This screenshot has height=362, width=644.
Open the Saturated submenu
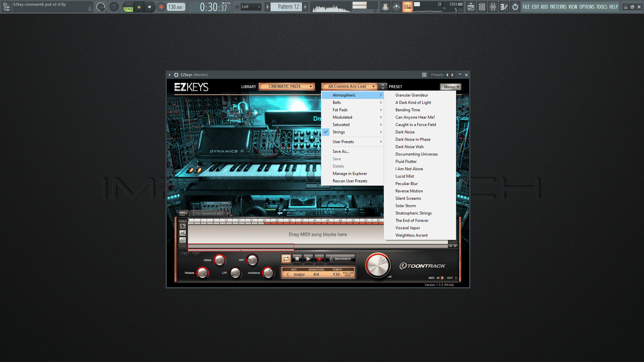[x=353, y=125]
